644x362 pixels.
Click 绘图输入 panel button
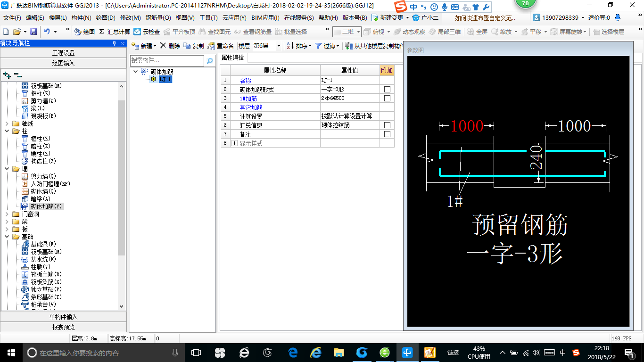coord(63,63)
